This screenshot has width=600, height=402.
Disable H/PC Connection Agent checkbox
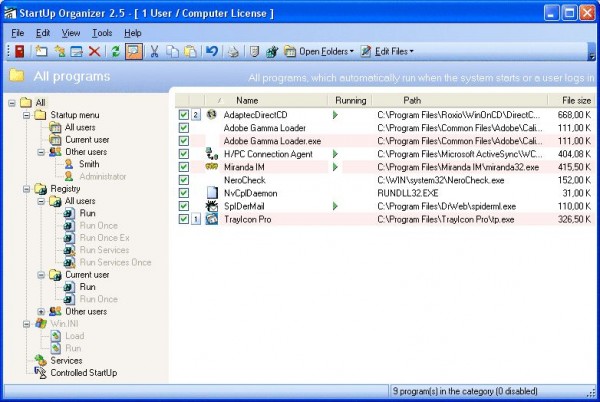click(x=184, y=154)
